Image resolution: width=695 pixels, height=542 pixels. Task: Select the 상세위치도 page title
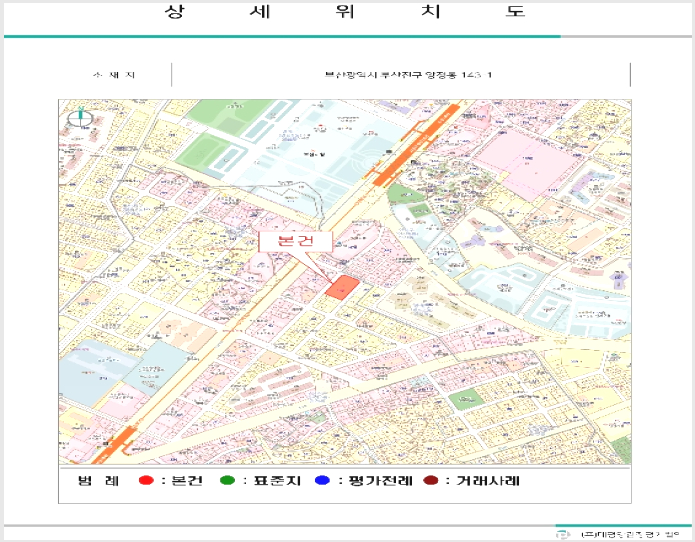tap(345, 12)
